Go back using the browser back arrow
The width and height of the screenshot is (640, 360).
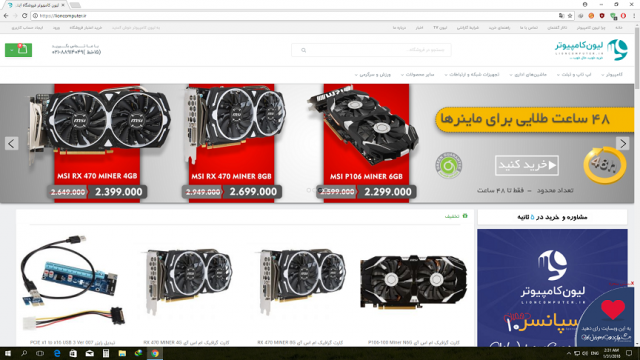(x=6, y=16)
